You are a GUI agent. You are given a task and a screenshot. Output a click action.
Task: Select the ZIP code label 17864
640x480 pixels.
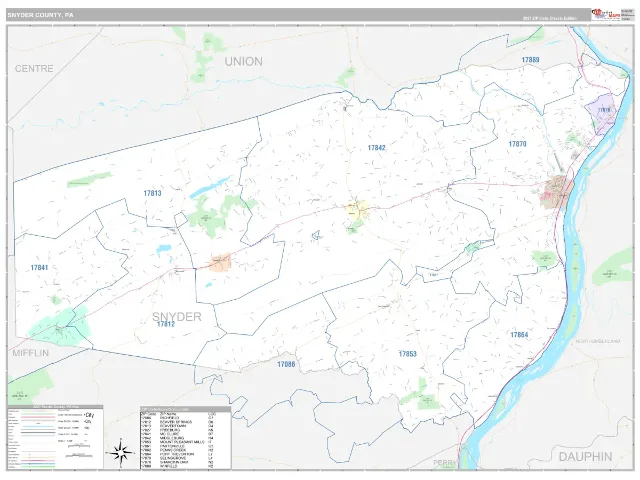click(519, 335)
